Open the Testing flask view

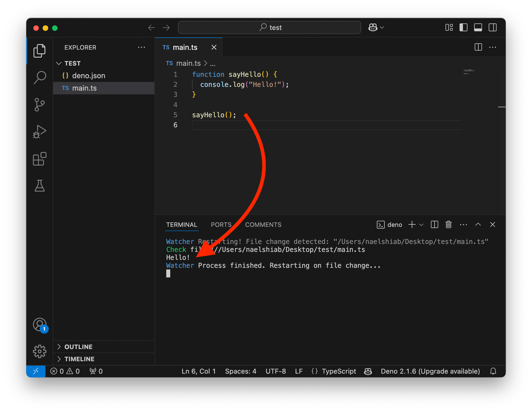coord(40,186)
